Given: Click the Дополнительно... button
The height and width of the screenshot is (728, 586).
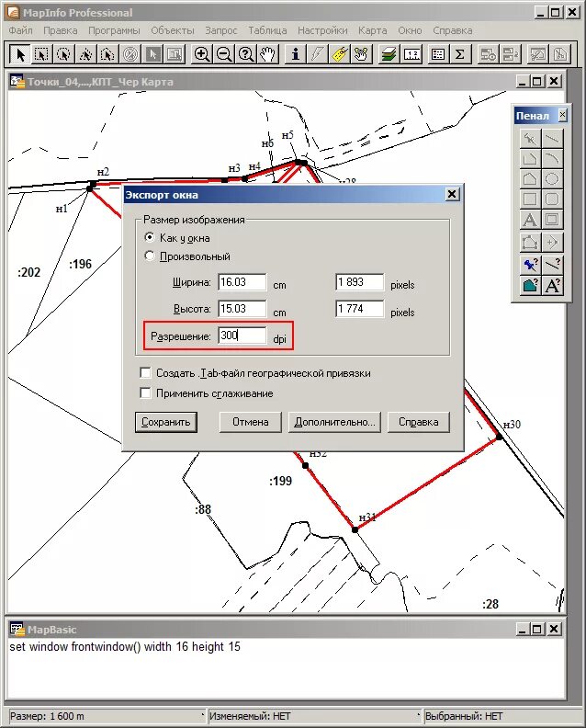Looking at the screenshot, I should (334, 422).
